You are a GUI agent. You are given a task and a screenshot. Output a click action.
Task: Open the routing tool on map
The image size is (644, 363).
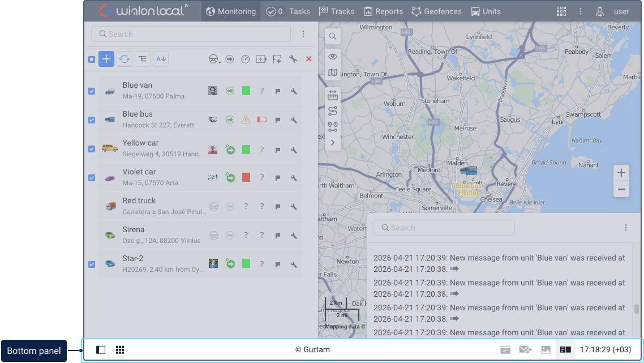coord(333,111)
